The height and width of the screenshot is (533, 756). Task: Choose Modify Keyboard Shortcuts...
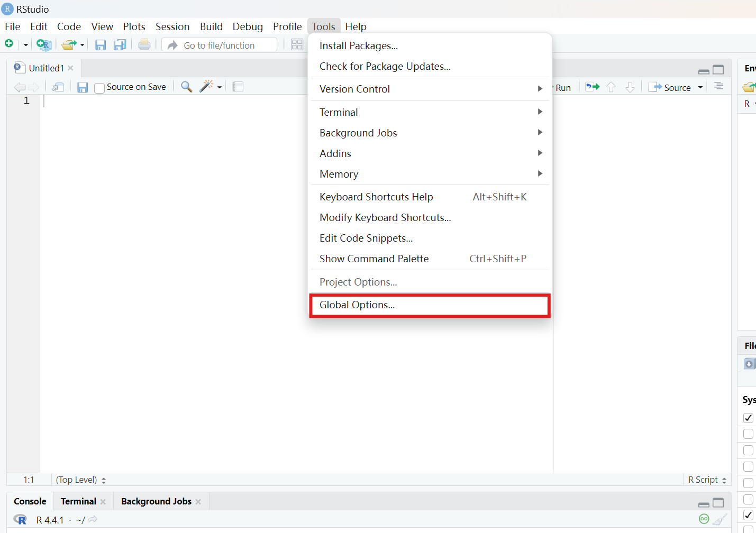[x=430, y=218]
